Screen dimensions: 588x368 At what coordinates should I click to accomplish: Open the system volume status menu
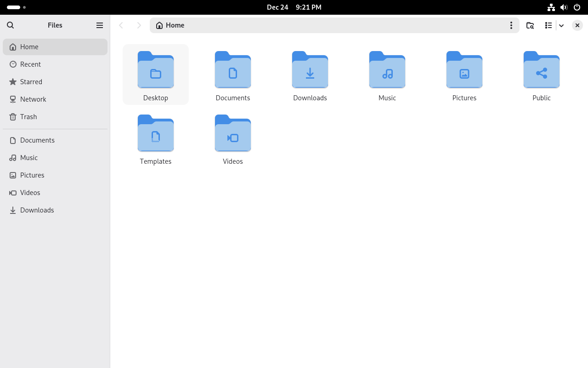coord(564,7)
